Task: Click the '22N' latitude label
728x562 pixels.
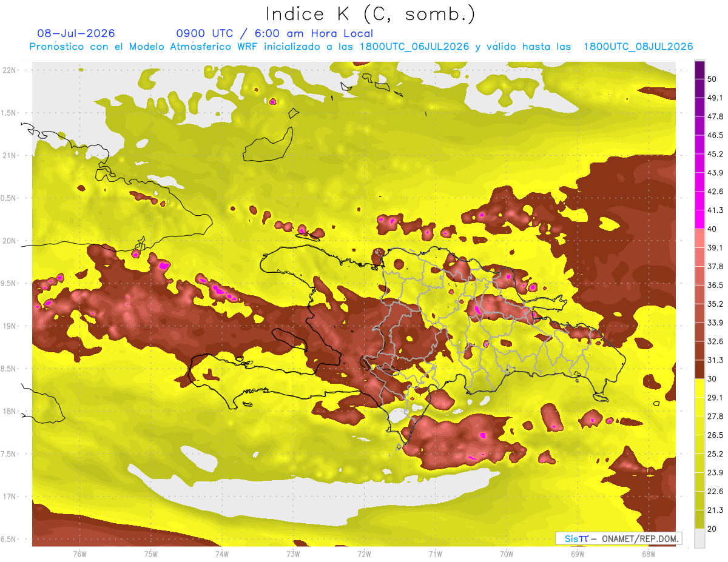Action: (x=9, y=70)
